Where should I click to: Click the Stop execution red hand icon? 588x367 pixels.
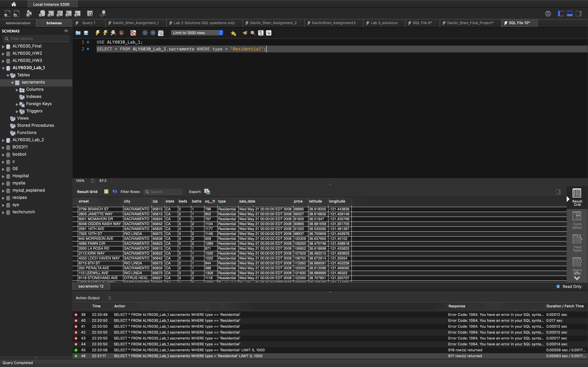121,33
